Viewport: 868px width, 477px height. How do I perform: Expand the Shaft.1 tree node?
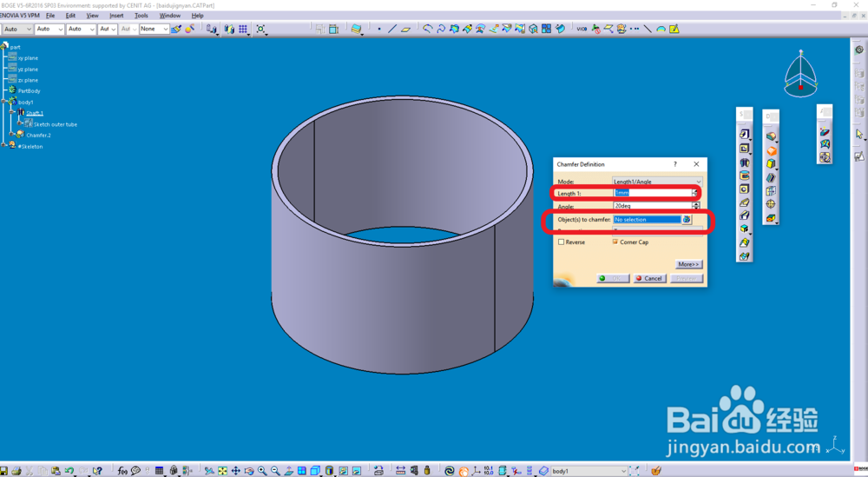(11, 112)
